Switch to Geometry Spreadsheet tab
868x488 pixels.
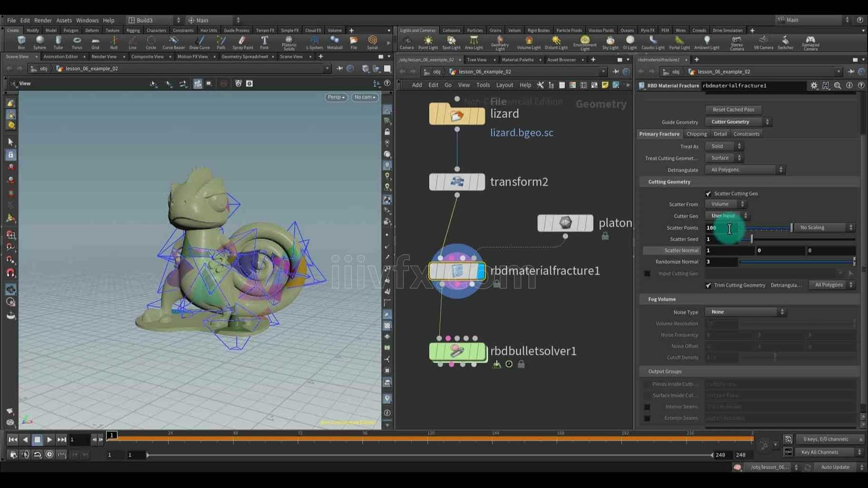pyautogui.click(x=245, y=57)
